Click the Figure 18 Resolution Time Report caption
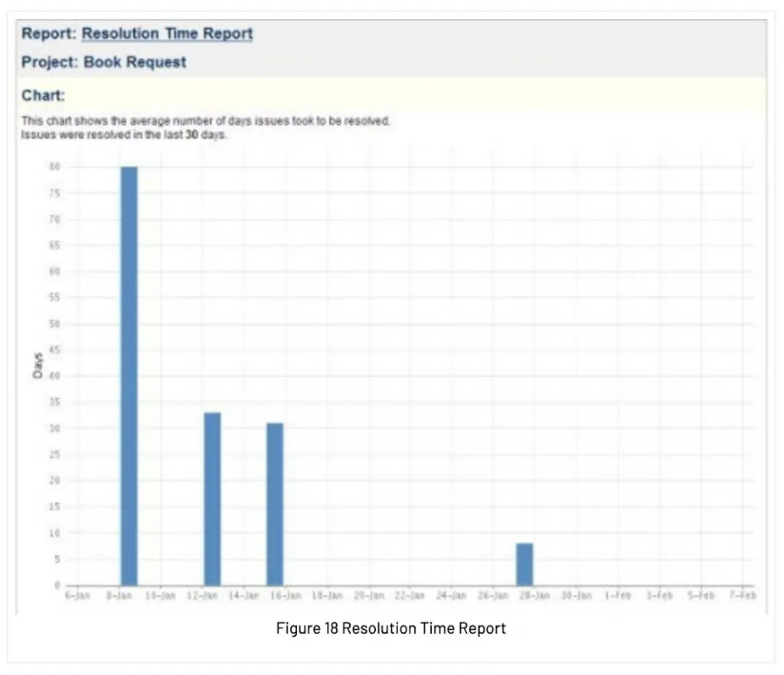Screen dimensions: 784x675 coord(391,628)
